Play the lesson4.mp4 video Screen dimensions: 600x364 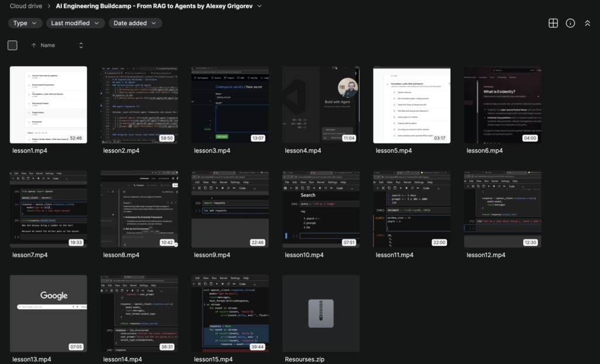coord(321,104)
